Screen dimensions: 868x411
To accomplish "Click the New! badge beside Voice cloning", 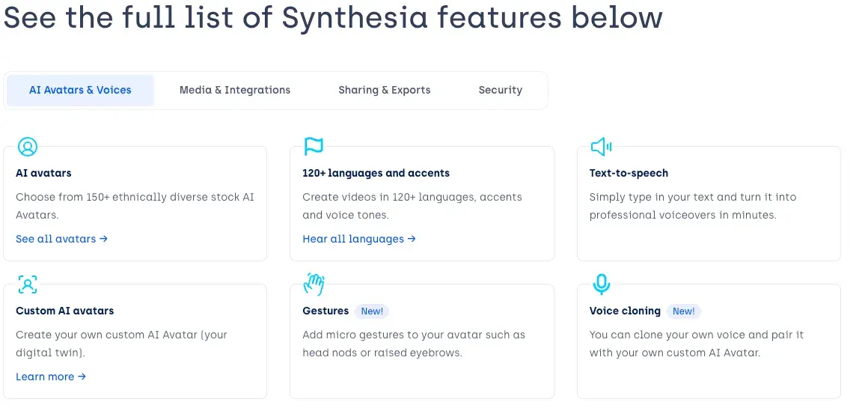I will 684,311.
